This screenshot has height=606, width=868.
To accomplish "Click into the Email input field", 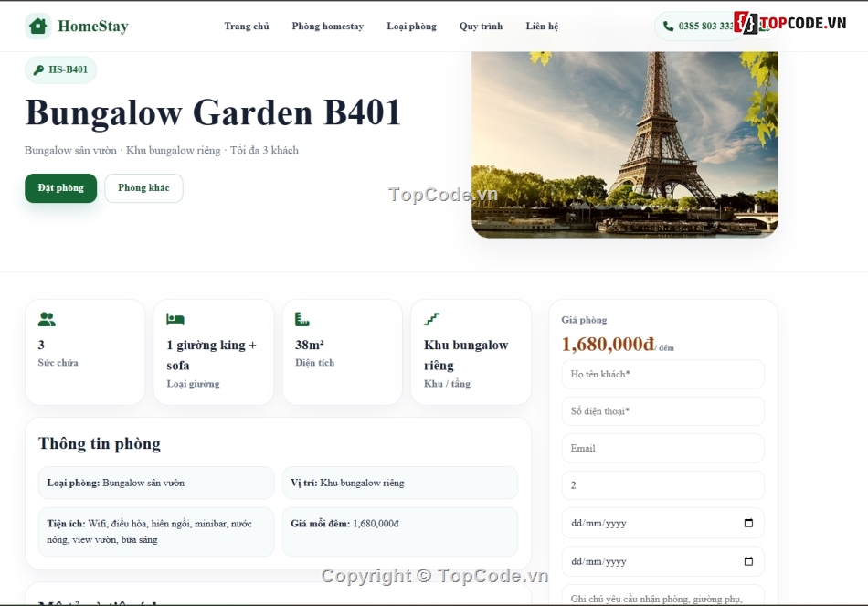I will (662, 448).
